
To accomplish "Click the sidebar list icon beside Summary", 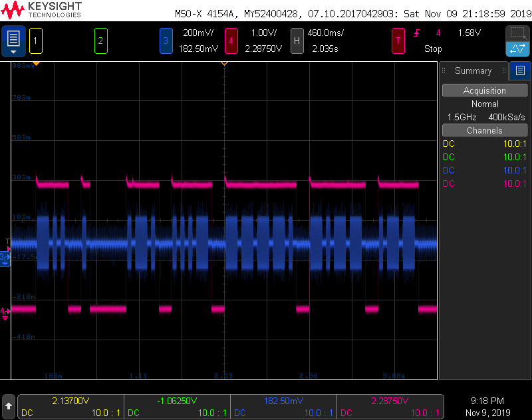I will (520, 70).
